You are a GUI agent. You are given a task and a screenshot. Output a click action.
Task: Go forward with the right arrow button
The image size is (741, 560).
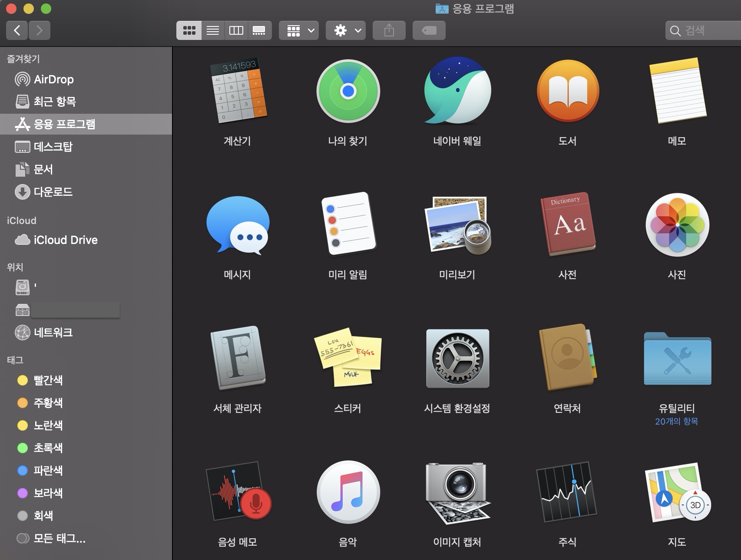click(40, 30)
